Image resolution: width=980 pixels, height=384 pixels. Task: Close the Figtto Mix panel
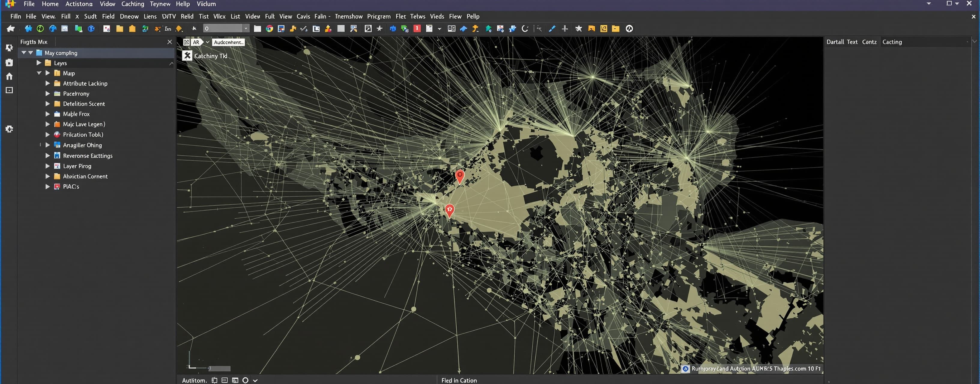[x=170, y=42]
